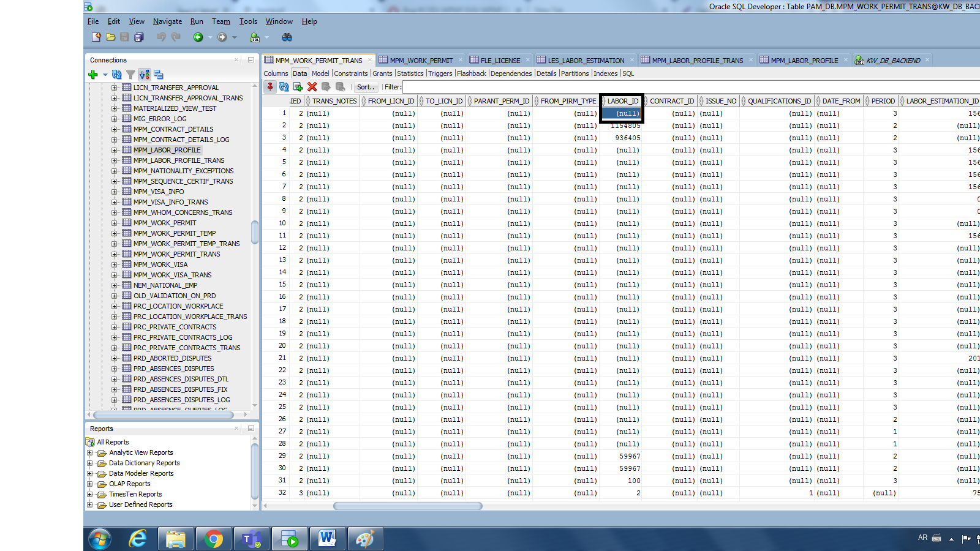Viewport: 980px width, 551px height.
Task: Open the File menu
Action: pos(93,21)
